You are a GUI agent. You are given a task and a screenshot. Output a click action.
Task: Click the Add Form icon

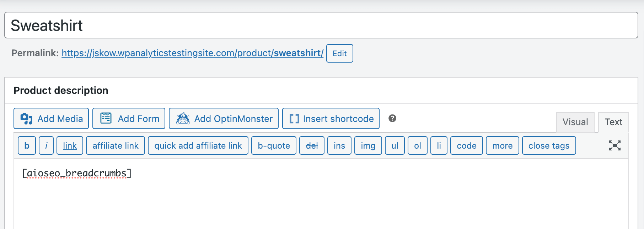pyautogui.click(x=128, y=118)
